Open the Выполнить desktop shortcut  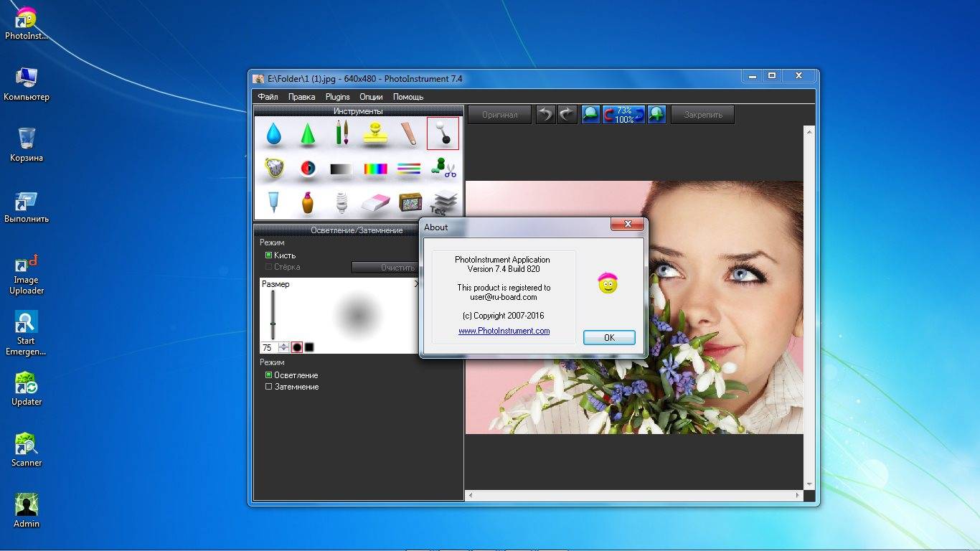point(27,207)
